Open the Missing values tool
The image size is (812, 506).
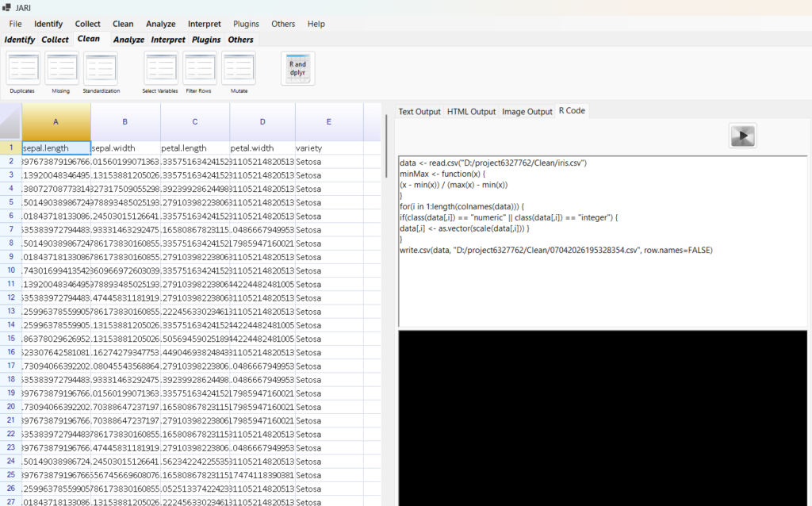61,68
